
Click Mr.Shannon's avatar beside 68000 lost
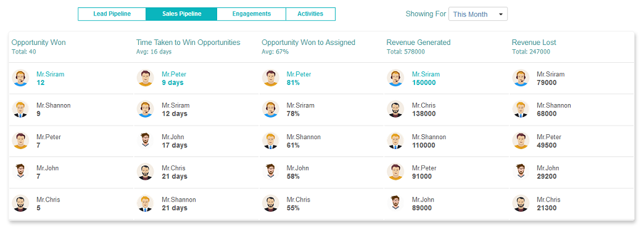click(x=521, y=109)
